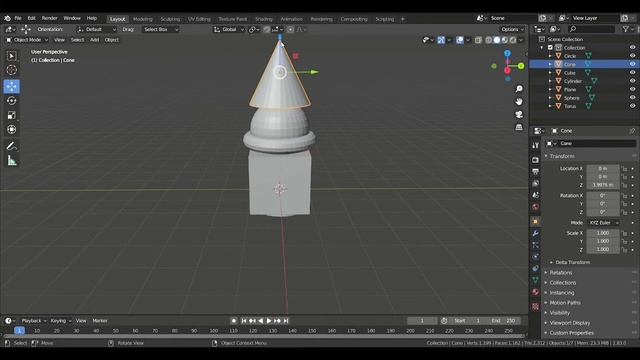This screenshot has height=360, width=640.
Task: Hide the Sphere object in outliner
Action: click(632, 98)
